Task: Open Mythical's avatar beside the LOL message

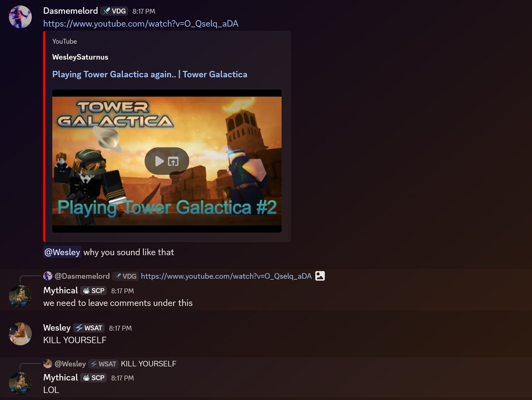Action: click(20, 383)
